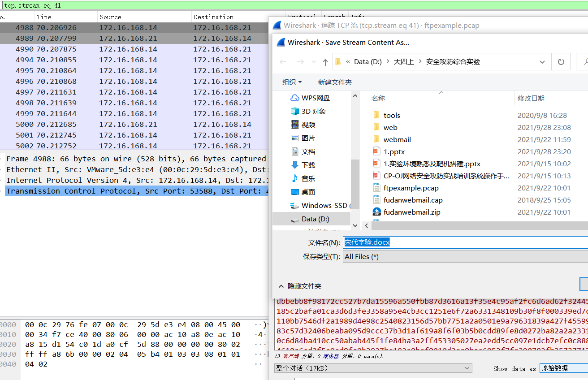Click the tcp.stream eq 41 filter field
This screenshot has height=380, width=588.
pyautogui.click(x=294, y=5)
